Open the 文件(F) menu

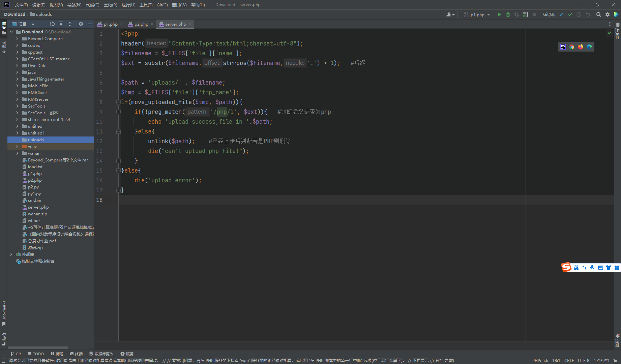(x=21, y=5)
